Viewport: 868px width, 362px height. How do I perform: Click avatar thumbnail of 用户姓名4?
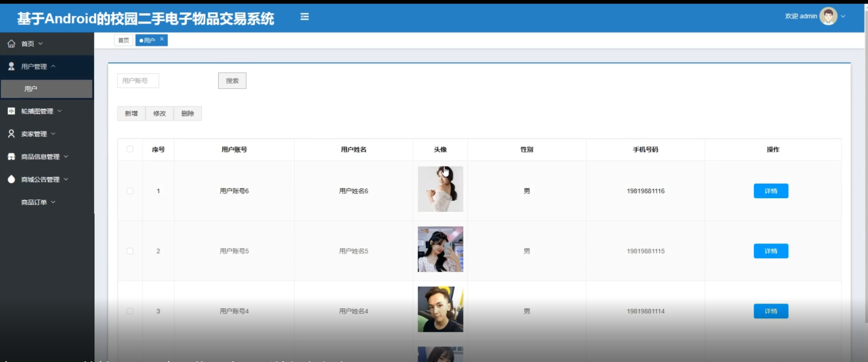(x=441, y=309)
